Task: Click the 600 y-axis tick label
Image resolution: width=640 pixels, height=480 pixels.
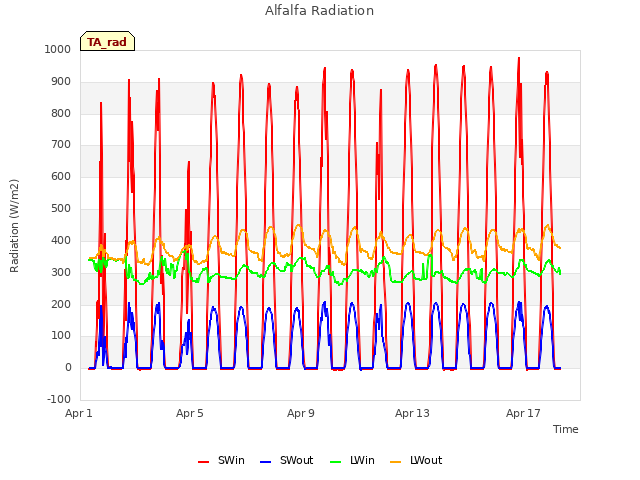Action: point(61,176)
